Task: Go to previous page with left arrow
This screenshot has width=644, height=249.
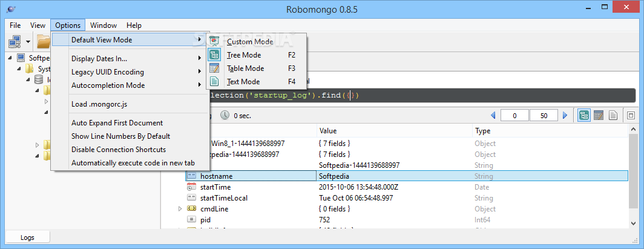Action: pos(493,116)
